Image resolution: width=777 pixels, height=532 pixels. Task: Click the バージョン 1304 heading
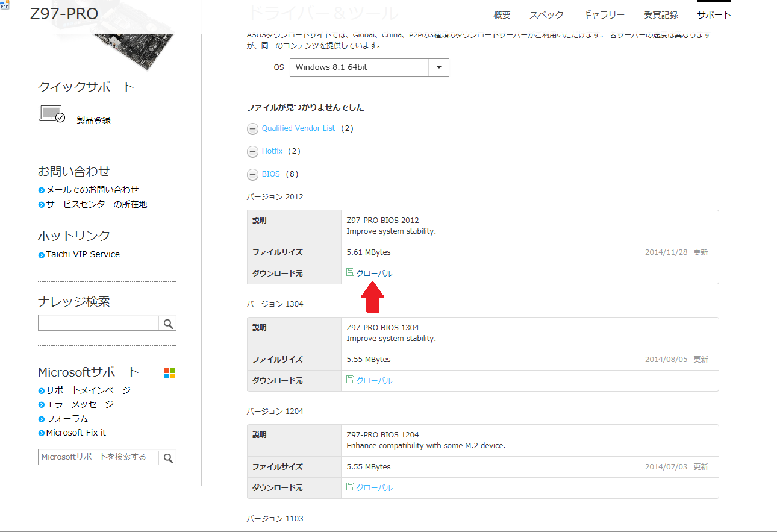pos(275,304)
